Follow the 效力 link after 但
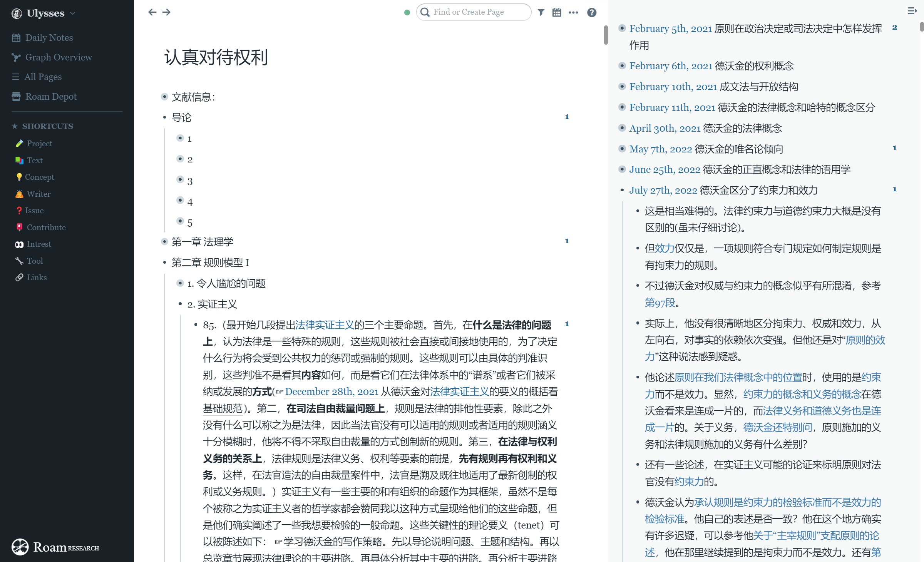Viewport: 924px width, 562px height. tap(665, 248)
